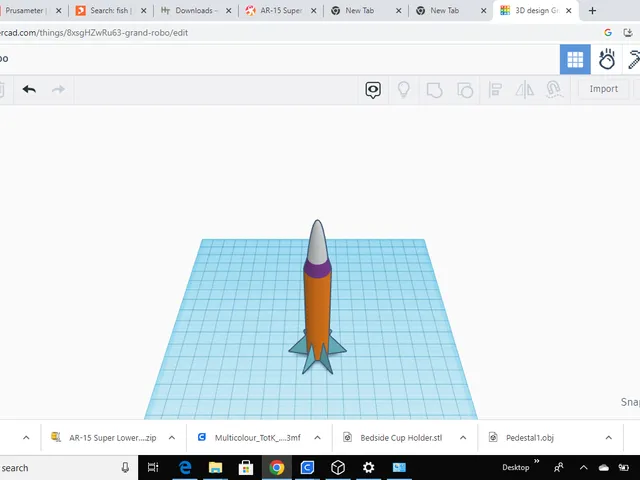Open the Notes speech-bubble tool

click(x=373, y=90)
